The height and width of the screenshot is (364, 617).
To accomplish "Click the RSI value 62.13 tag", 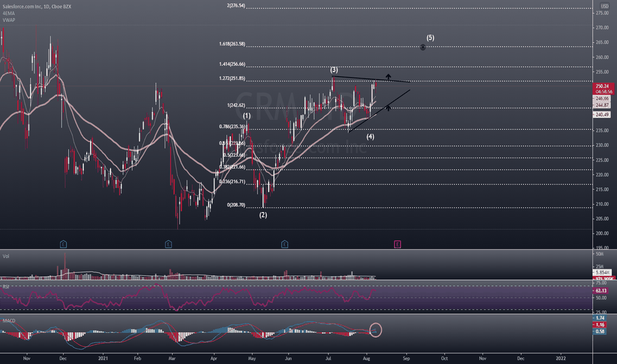I will click(600, 291).
